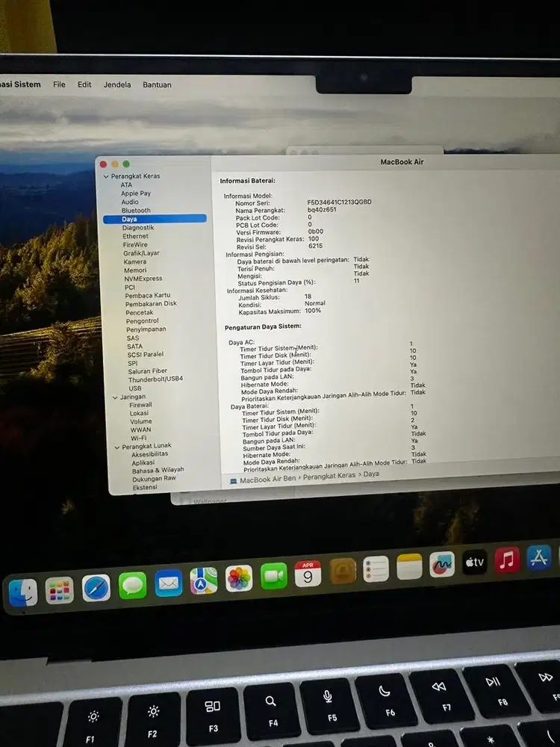Open Calendar showing APR 9
560x747 pixels.
[308, 574]
